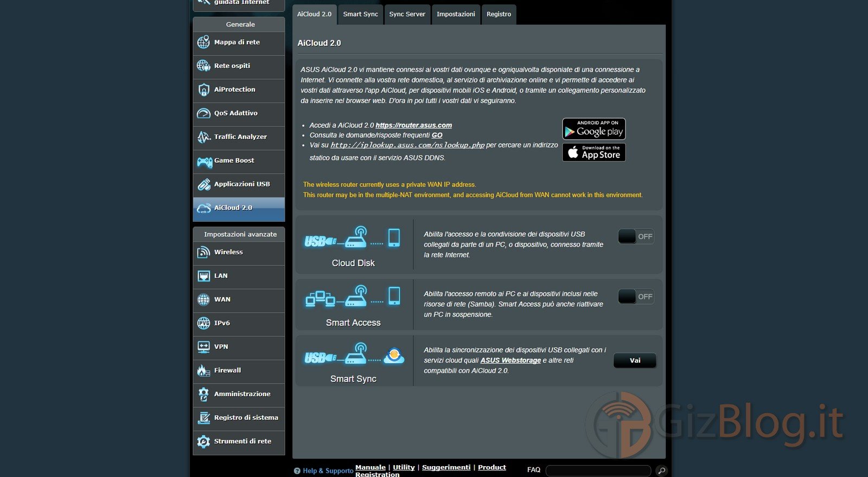Open the Impostazioni tab
The width and height of the screenshot is (868, 477).
[456, 15]
